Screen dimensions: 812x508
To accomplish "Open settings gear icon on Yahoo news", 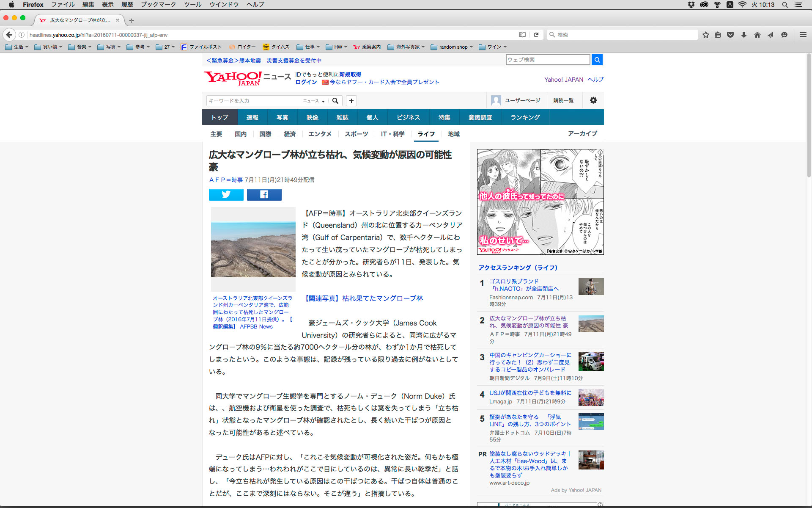I will click(593, 100).
